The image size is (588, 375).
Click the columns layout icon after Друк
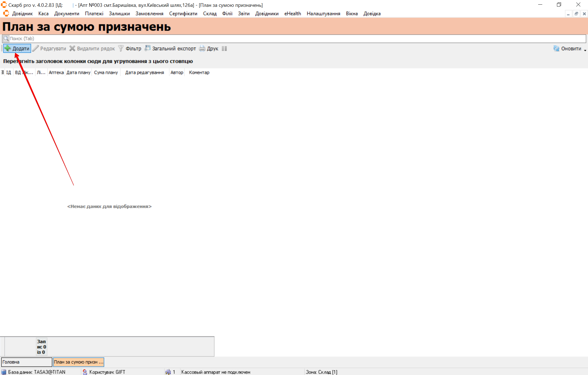point(224,48)
